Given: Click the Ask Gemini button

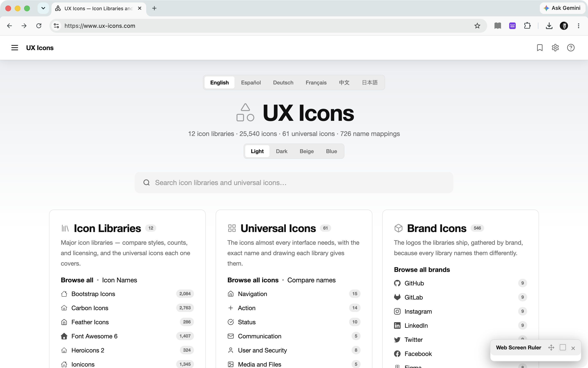Looking at the screenshot, I should [562, 8].
